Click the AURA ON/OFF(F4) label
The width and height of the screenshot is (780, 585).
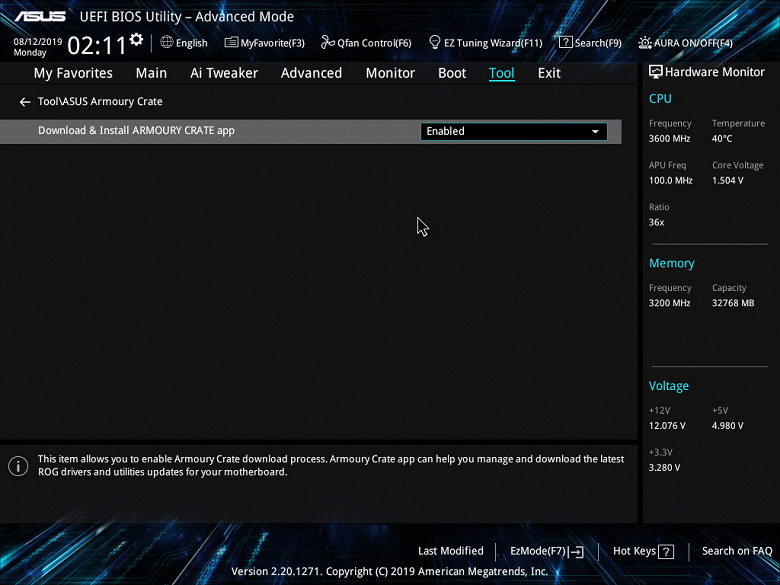pos(693,43)
